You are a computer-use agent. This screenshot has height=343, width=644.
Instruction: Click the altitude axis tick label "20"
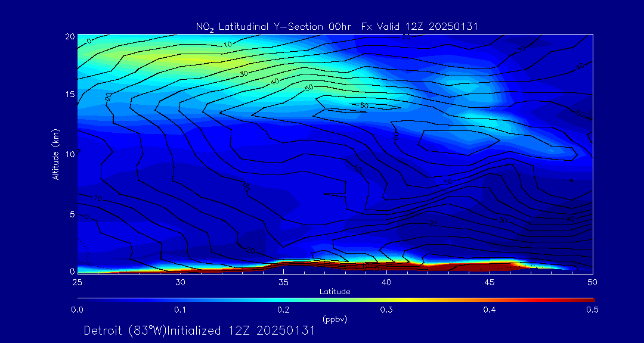point(70,36)
